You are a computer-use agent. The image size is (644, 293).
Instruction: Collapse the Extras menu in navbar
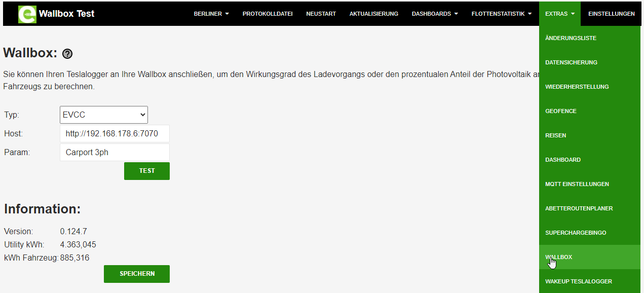[x=559, y=14]
